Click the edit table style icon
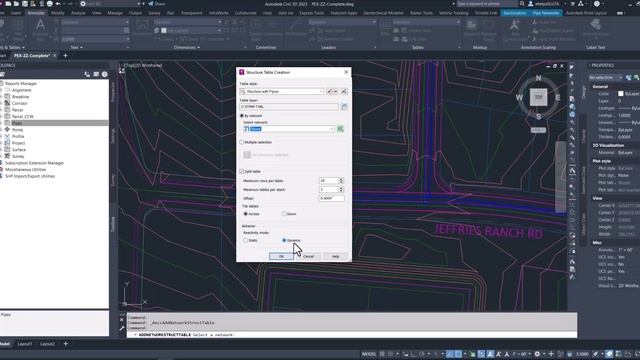This screenshot has height=360, width=640. pyautogui.click(x=332, y=91)
